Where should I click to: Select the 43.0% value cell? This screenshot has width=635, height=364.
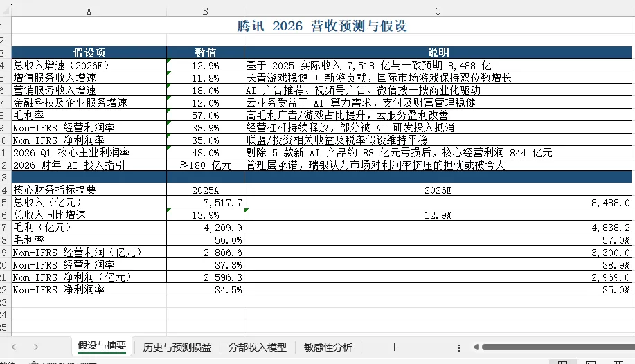click(206, 153)
